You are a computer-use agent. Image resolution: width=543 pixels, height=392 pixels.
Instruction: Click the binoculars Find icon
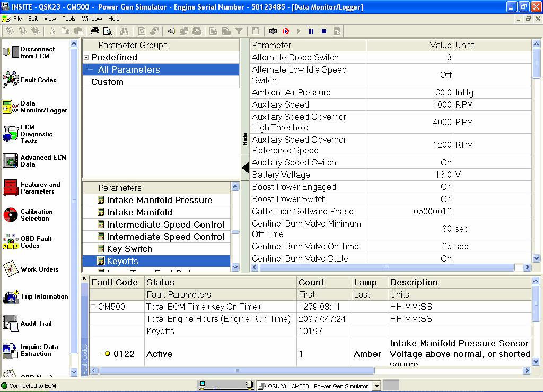[x=124, y=31]
